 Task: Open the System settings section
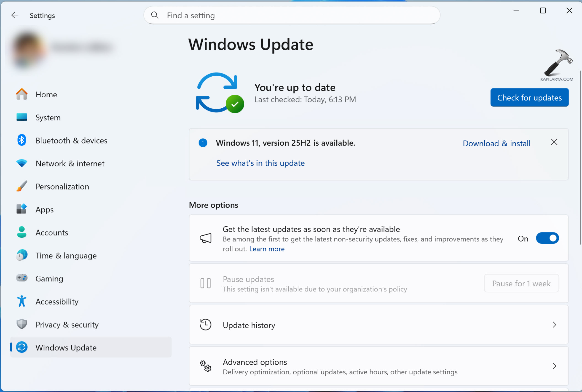pyautogui.click(x=48, y=117)
